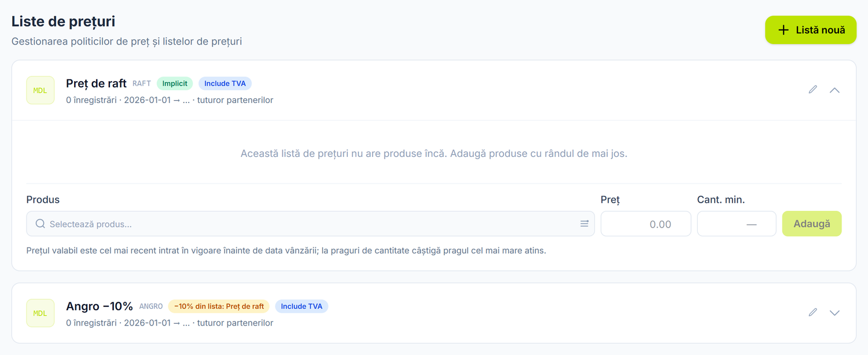Image resolution: width=868 pixels, height=355 pixels.
Task: Click the Cant. min. label
Action: tap(721, 200)
